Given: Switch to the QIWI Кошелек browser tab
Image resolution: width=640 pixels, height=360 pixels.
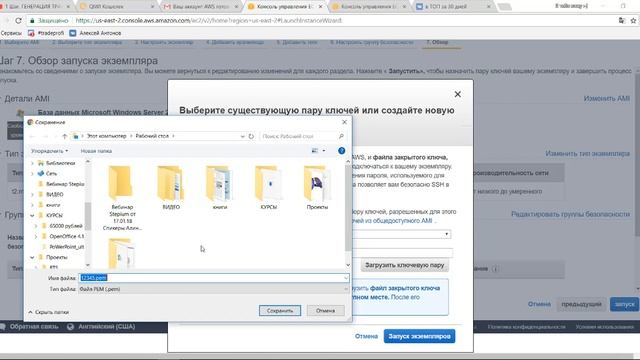Looking at the screenshot, I should click(116, 7).
